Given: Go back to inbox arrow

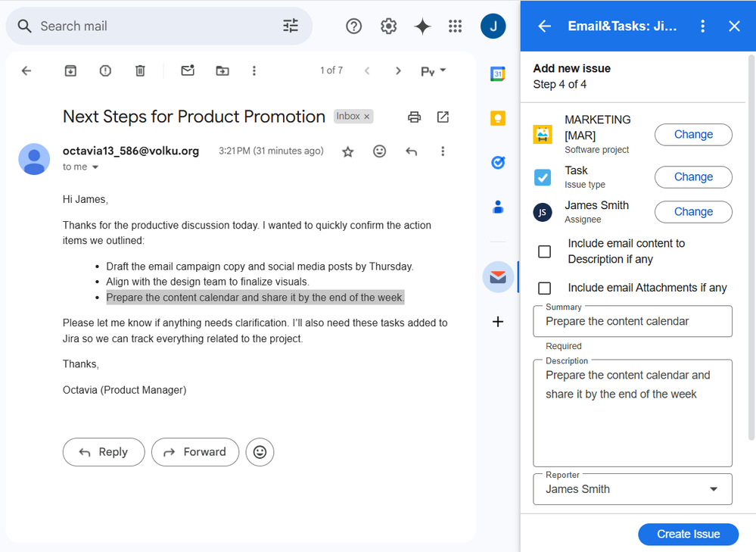Looking at the screenshot, I should coord(26,71).
